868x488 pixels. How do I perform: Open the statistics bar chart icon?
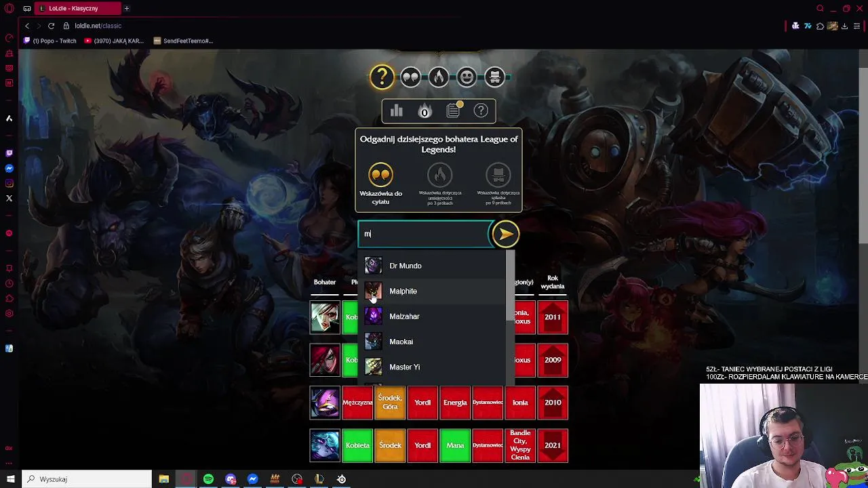pyautogui.click(x=397, y=111)
